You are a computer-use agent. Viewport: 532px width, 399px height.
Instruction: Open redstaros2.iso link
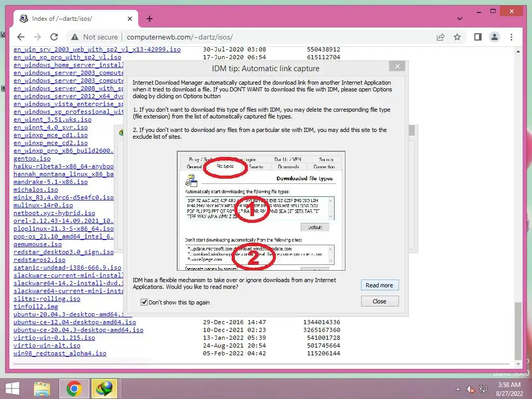coord(39,260)
